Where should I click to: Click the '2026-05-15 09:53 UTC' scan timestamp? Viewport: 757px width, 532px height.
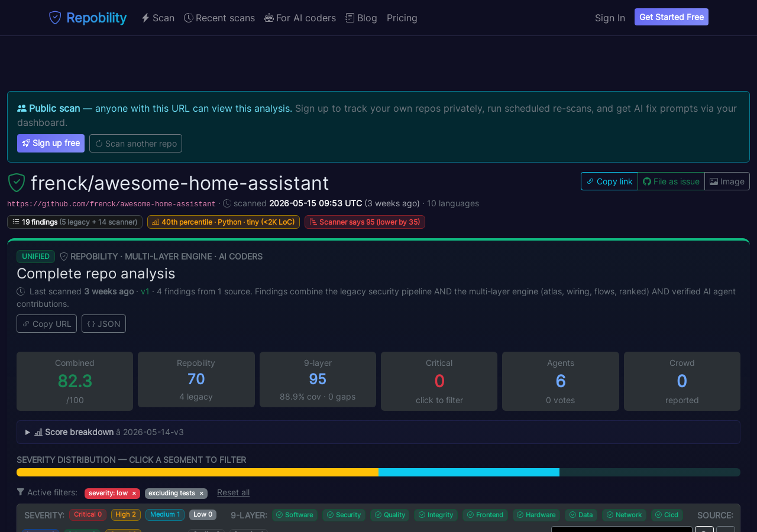316,203
